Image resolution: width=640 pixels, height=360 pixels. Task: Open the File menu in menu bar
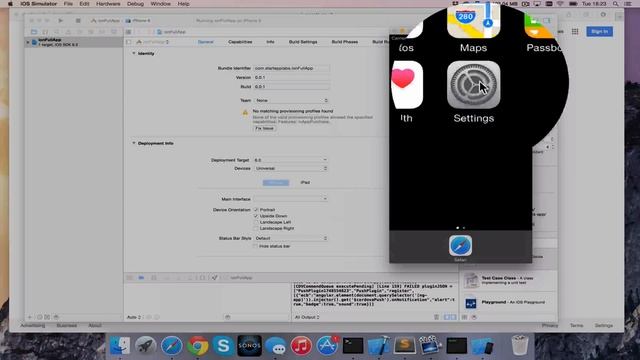68,4
